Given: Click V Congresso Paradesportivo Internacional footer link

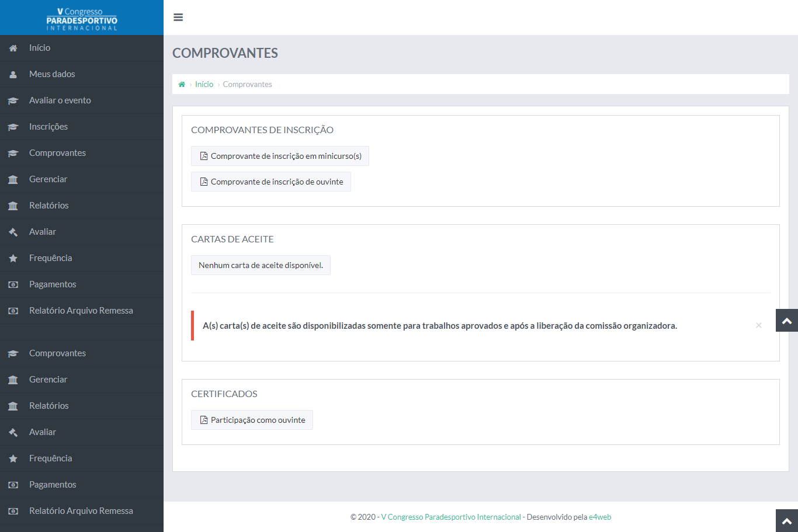Looking at the screenshot, I should coord(450,517).
